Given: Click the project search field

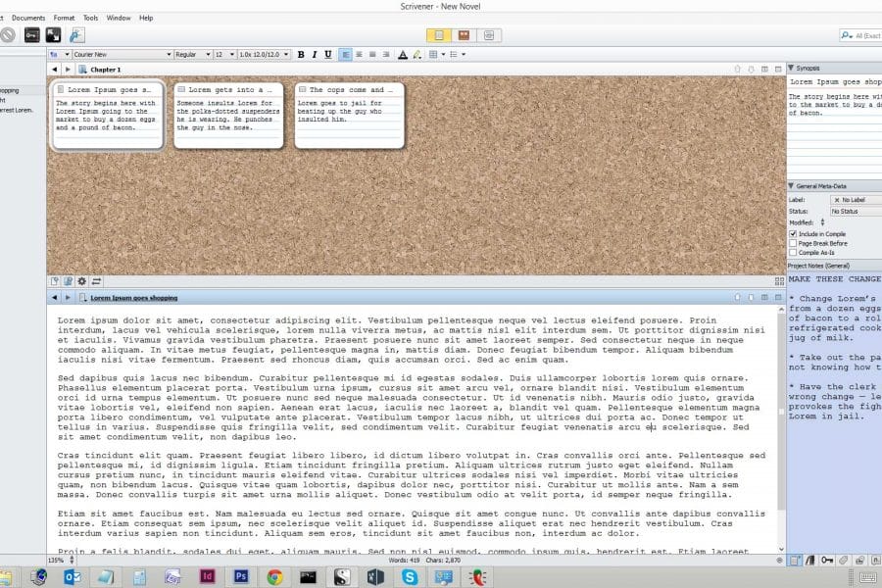Looking at the screenshot, I should (860, 35).
